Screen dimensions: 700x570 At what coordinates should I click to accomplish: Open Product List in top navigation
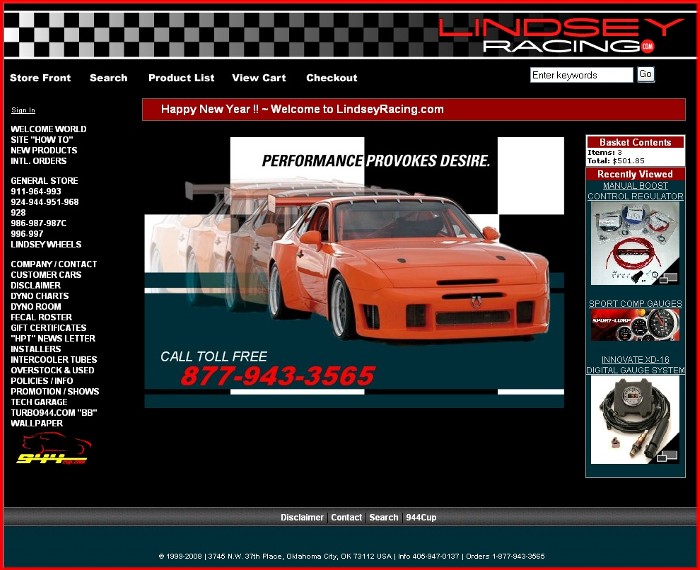(181, 78)
